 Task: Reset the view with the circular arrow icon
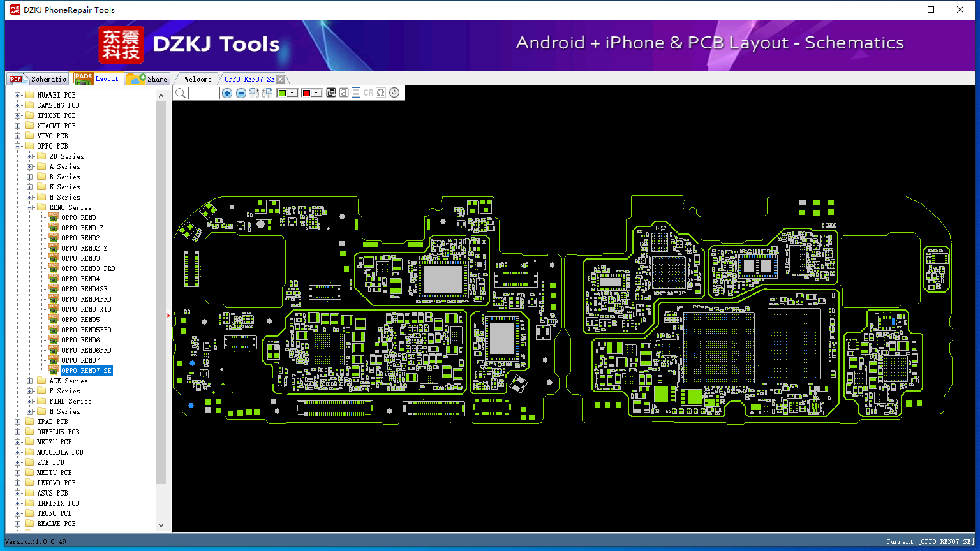coord(394,93)
